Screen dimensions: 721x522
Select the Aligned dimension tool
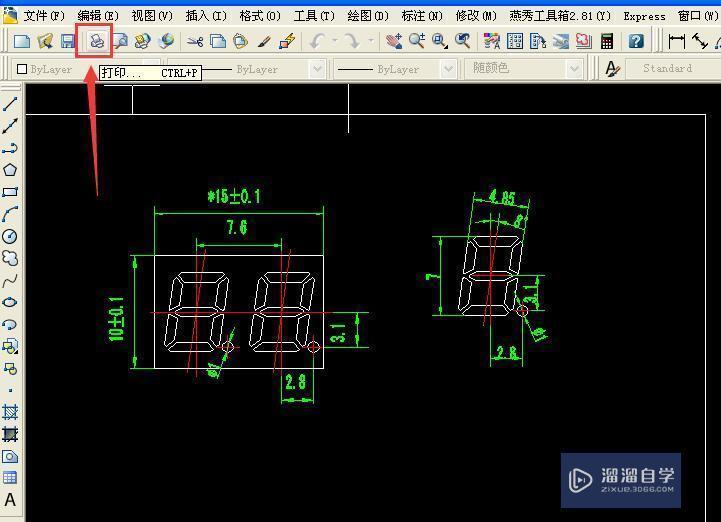[x=700, y=41]
